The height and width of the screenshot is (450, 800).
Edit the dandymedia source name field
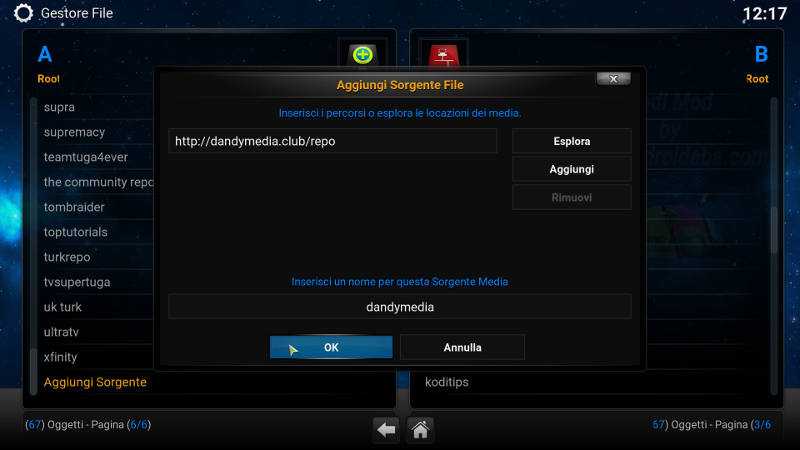coord(399,307)
